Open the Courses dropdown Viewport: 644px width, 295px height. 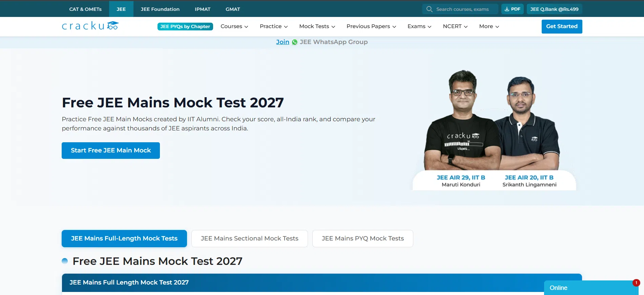point(234,26)
